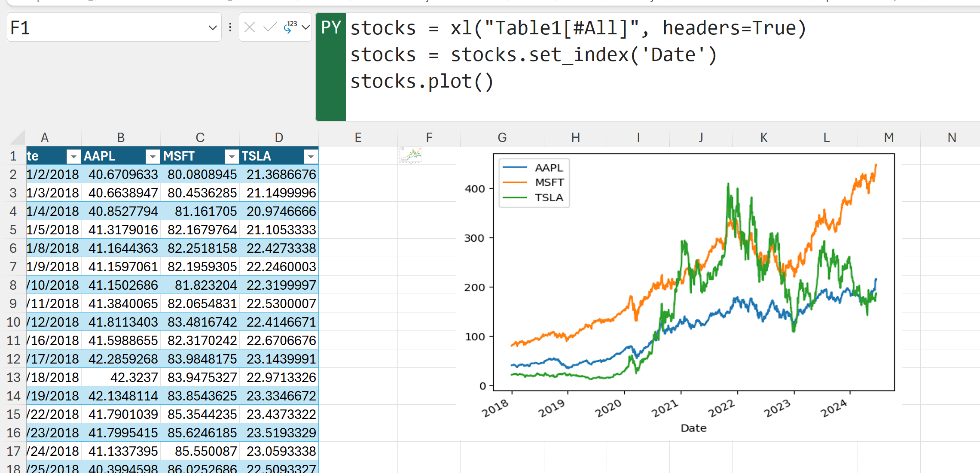Open the AAPL column filter dropdown
This screenshot has width=980, height=473.
click(153, 157)
